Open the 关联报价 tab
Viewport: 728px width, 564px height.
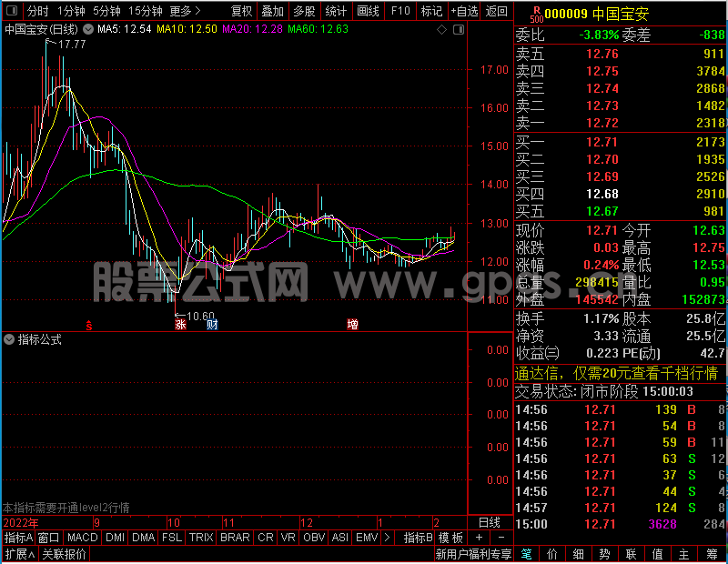coord(64,554)
